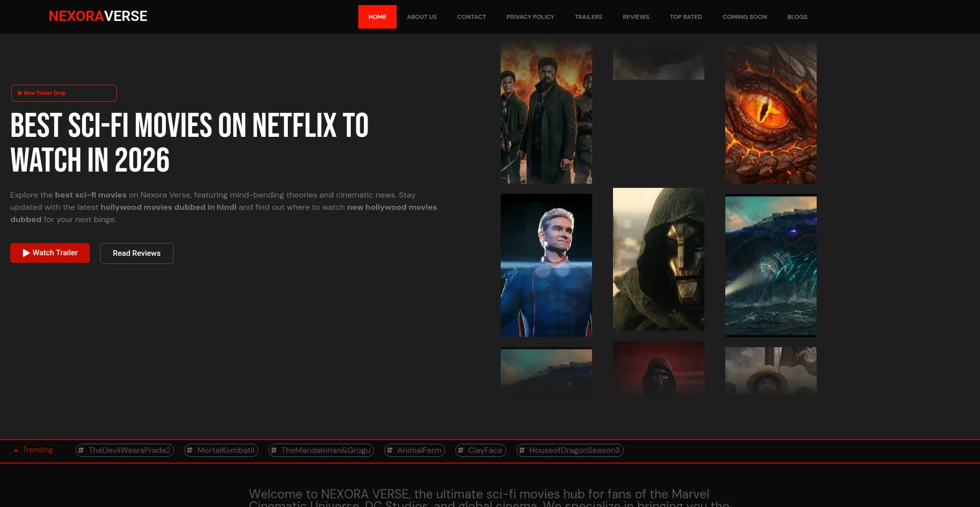Click the play icon on Watch Trailer
This screenshot has height=507, width=980.
tap(26, 253)
